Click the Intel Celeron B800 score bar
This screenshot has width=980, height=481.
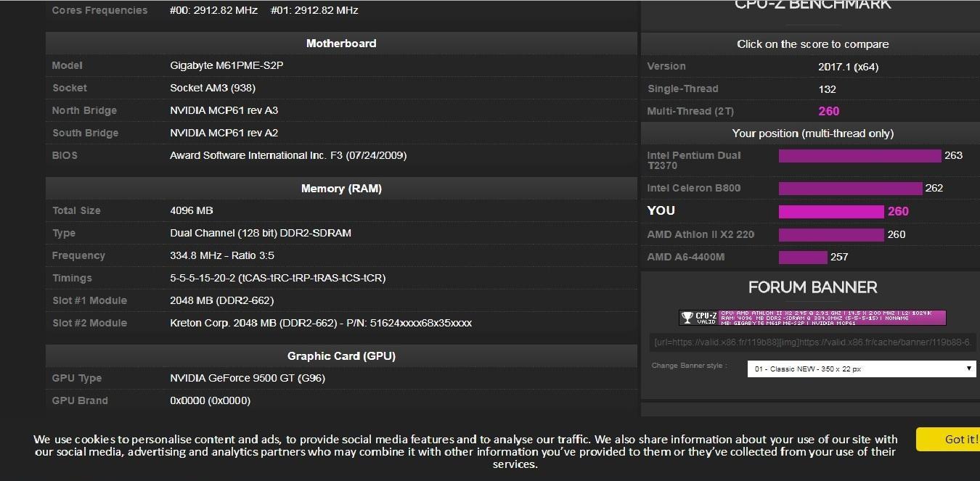(850, 189)
